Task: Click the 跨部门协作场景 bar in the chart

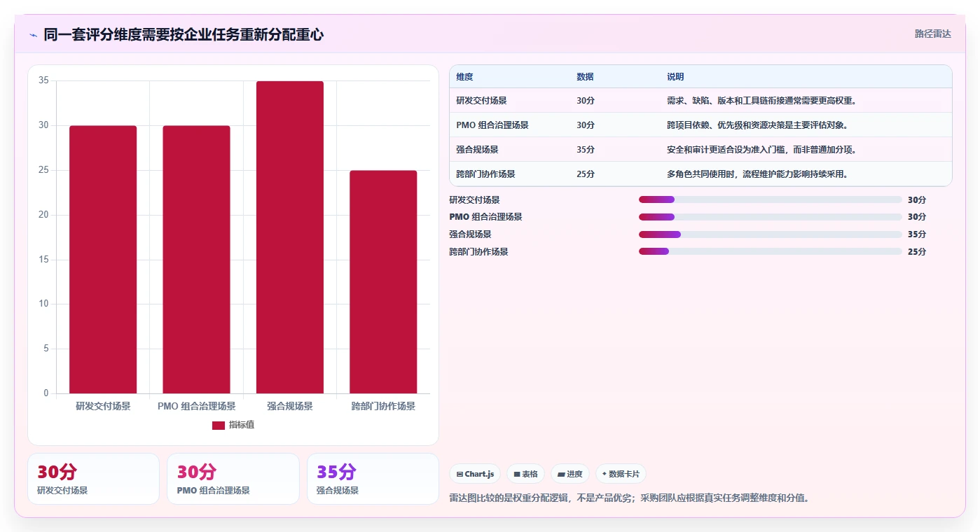Action: pos(383,282)
